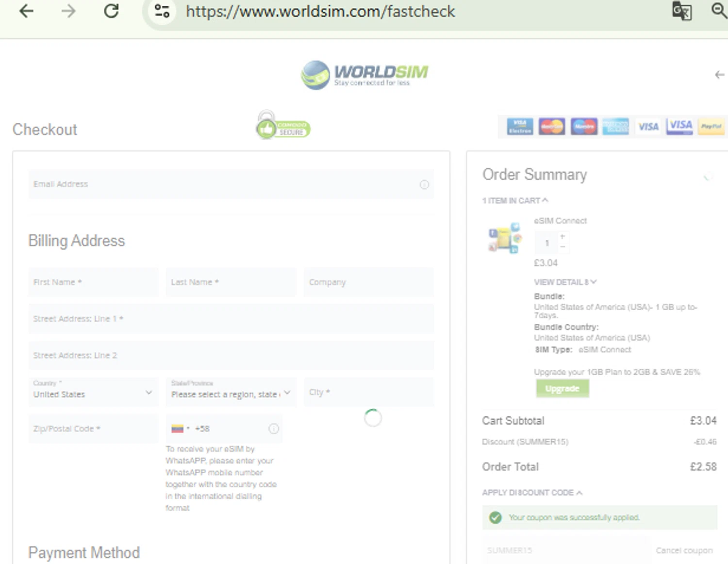This screenshot has width=728, height=564.
Task: Focus the Last Name field
Action: [x=231, y=282]
